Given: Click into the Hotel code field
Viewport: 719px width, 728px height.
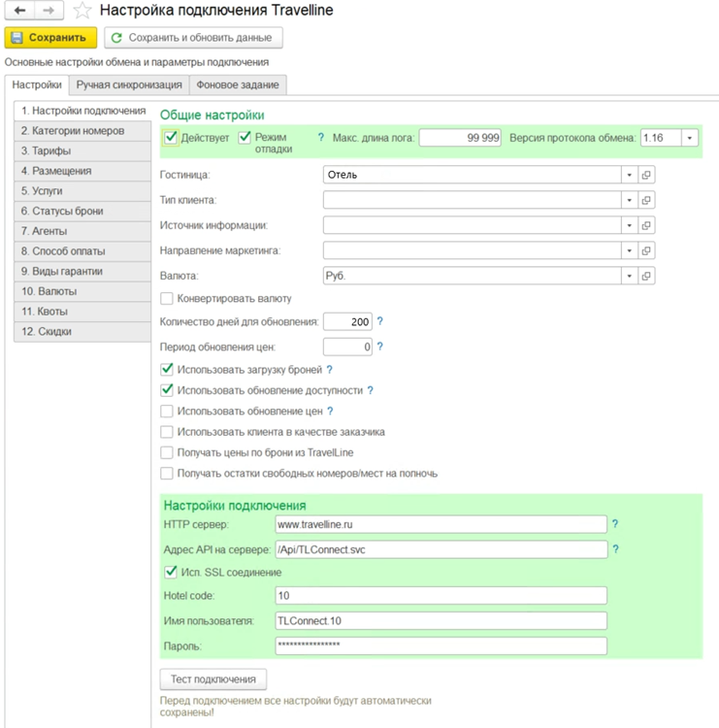Looking at the screenshot, I should click(441, 596).
